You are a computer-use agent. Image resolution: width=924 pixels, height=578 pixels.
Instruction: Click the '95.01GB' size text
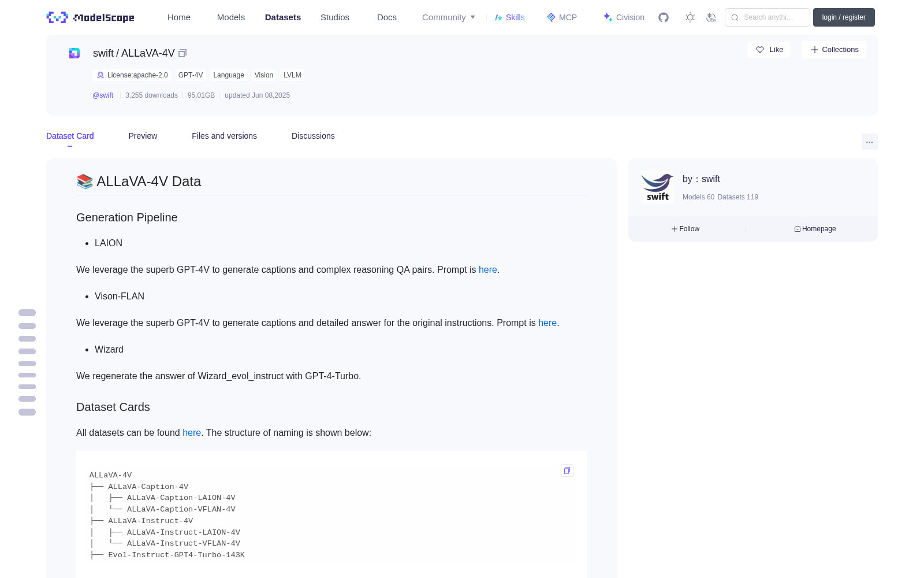click(201, 95)
